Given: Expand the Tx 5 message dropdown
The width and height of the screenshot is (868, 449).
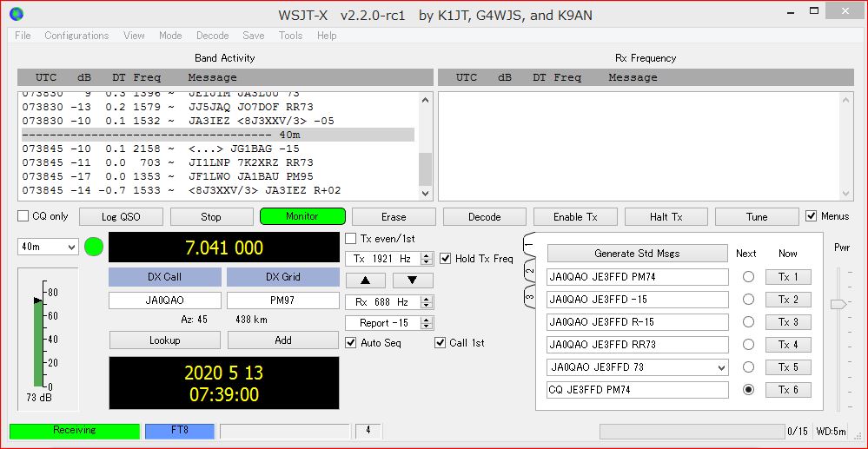Looking at the screenshot, I should [x=720, y=367].
